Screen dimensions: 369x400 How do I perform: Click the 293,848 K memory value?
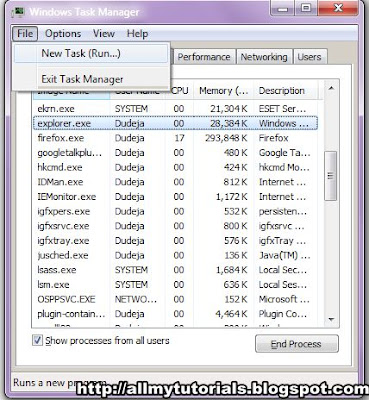tap(226, 138)
